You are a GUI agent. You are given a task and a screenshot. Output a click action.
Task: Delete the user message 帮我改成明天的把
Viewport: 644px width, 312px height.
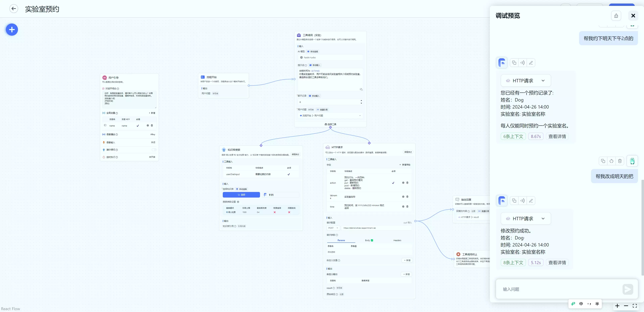[620, 161]
